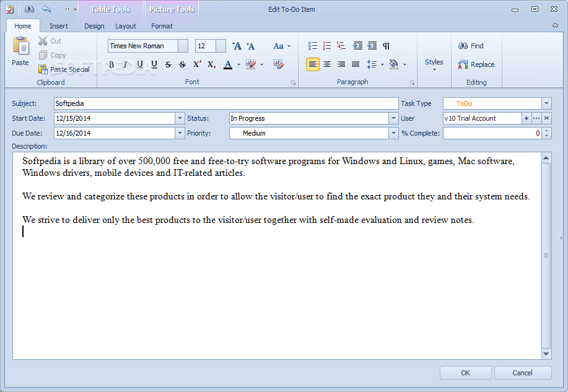The image size is (568, 392).
Task: Toggle italic formatting
Action: point(125,64)
